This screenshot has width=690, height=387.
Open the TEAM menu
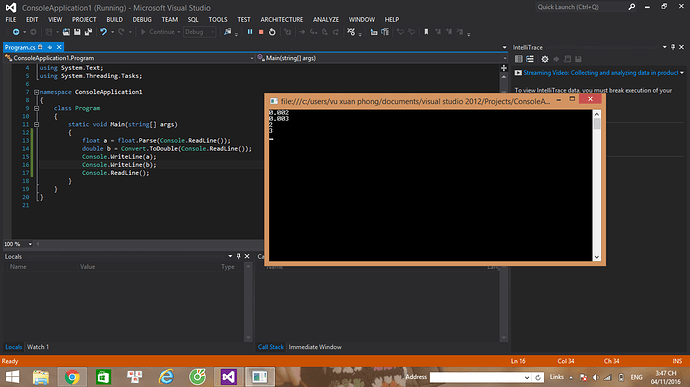pyautogui.click(x=170, y=19)
